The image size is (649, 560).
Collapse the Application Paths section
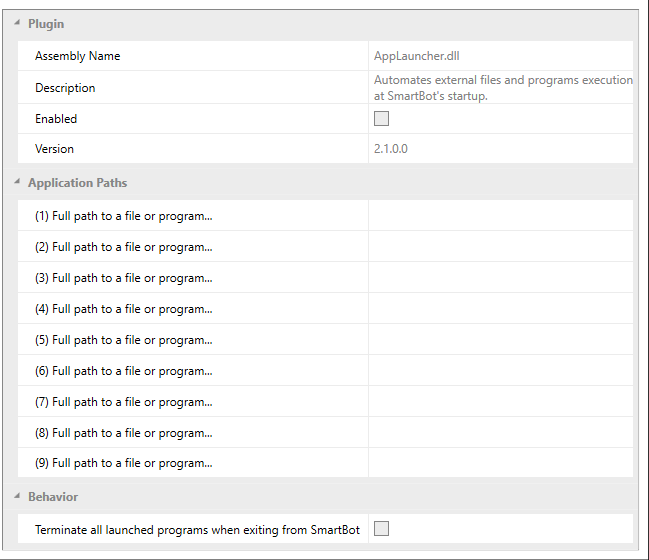point(17,182)
